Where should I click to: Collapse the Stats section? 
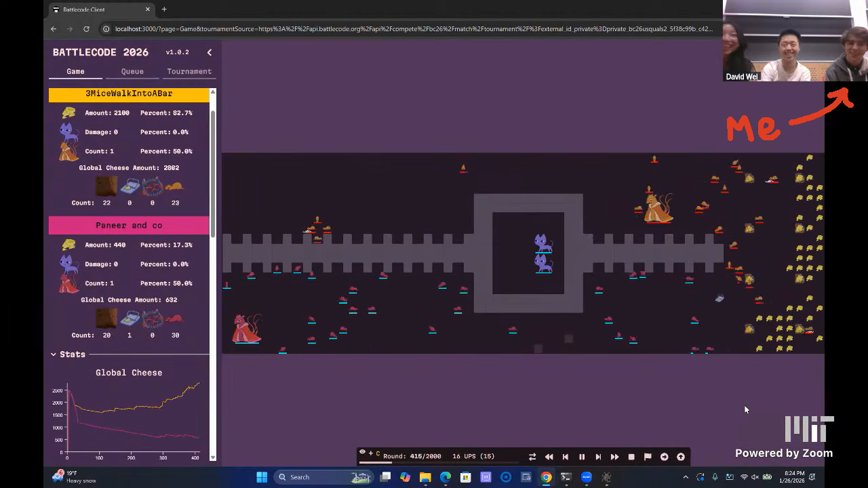coord(54,354)
